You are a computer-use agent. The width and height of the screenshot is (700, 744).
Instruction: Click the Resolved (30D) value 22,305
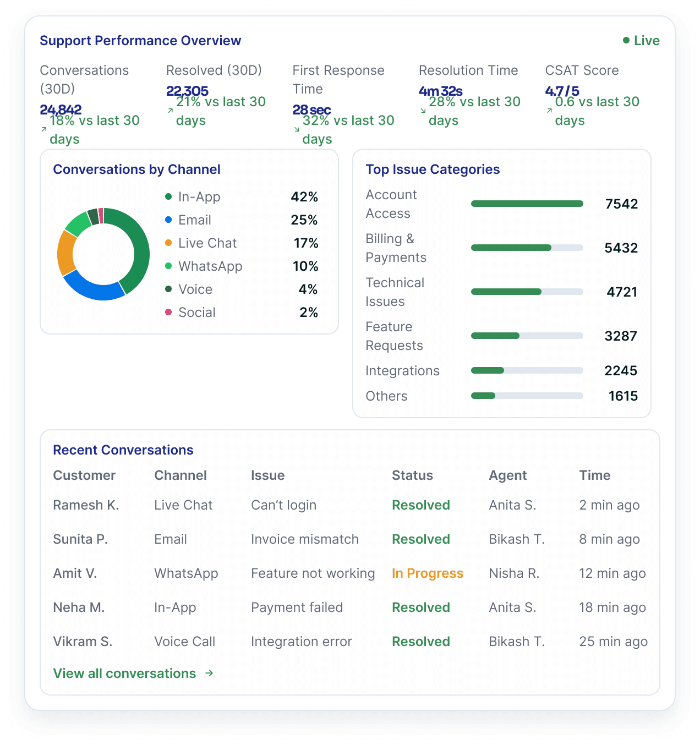pos(187,91)
